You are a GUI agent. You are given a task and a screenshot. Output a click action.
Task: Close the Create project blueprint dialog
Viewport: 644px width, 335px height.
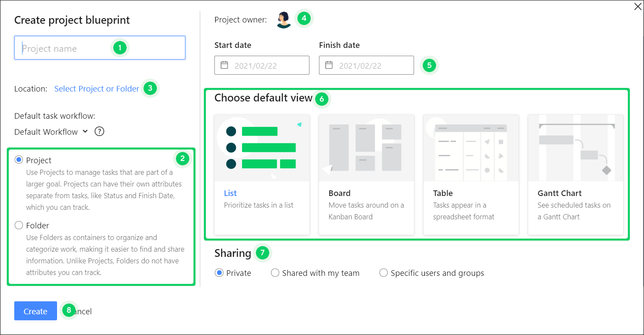638,6
